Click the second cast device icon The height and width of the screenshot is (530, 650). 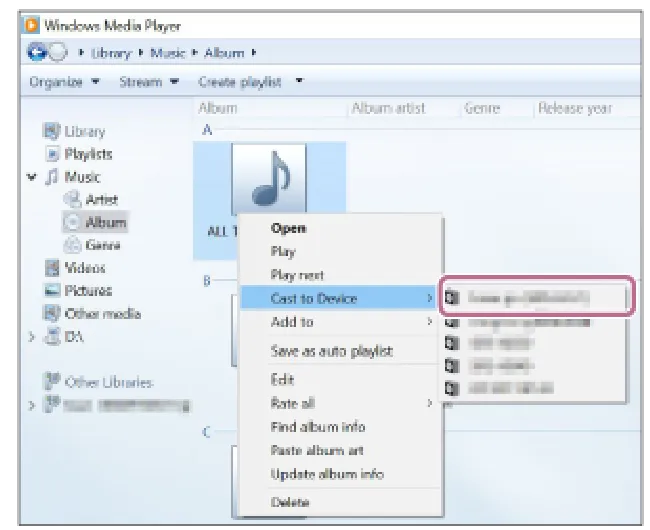click(452, 322)
